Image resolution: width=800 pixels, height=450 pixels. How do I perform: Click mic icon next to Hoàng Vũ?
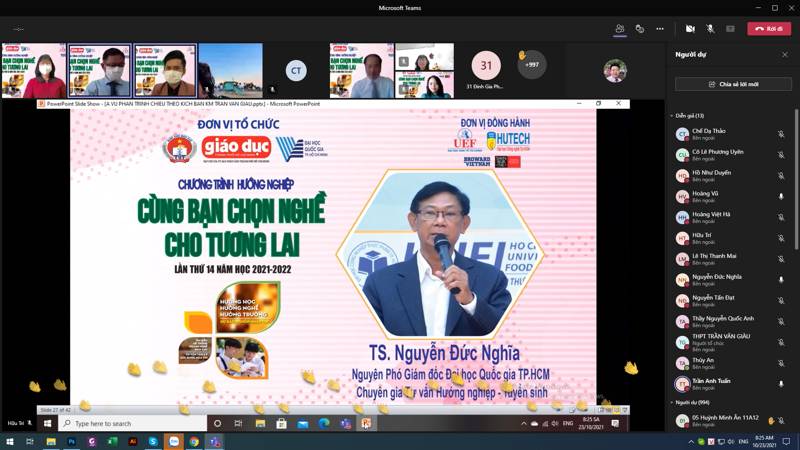point(781,197)
